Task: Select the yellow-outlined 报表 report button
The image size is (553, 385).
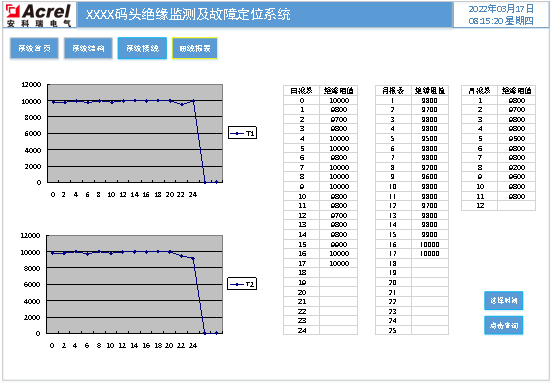Action: (195, 48)
